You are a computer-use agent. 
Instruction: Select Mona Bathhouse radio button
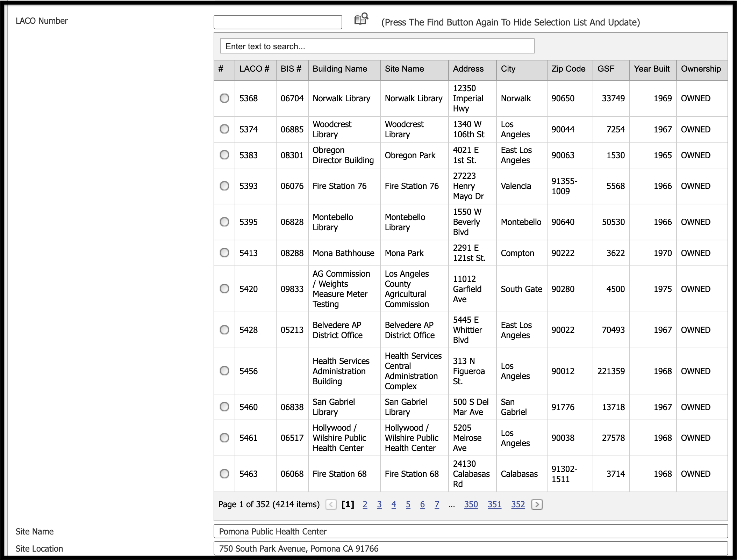point(224,253)
